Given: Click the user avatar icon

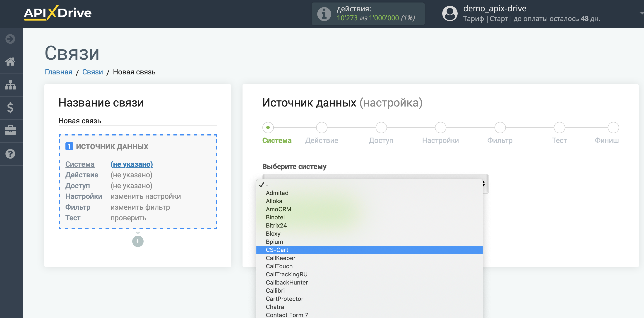Looking at the screenshot, I should [450, 14].
